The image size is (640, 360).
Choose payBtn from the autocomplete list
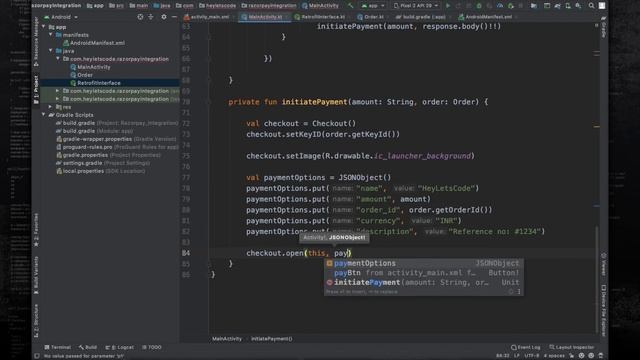(x=423, y=273)
